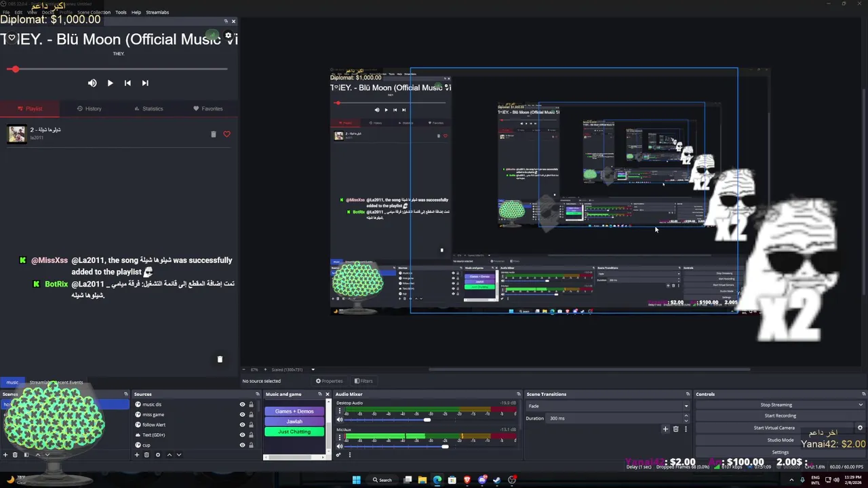Select the Games + Demos button
868x488 pixels.
[294, 411]
